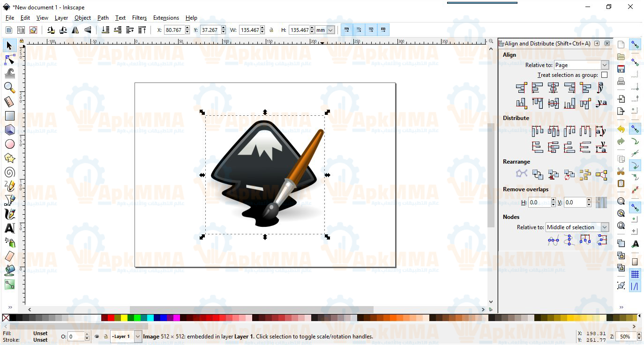This screenshot has width=644, height=345.
Task: Click Rotate 90° counter-clockwise icon
Action: click(x=51, y=30)
